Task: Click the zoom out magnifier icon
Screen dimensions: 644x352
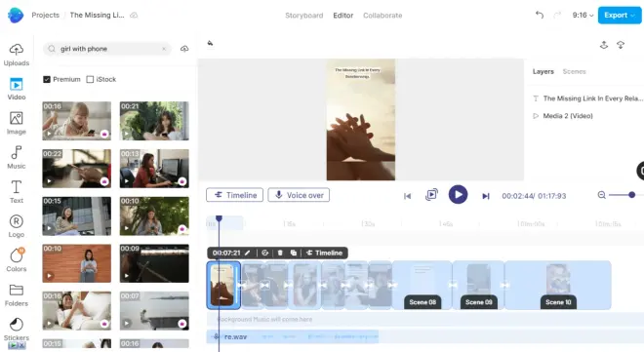Action: (x=602, y=195)
